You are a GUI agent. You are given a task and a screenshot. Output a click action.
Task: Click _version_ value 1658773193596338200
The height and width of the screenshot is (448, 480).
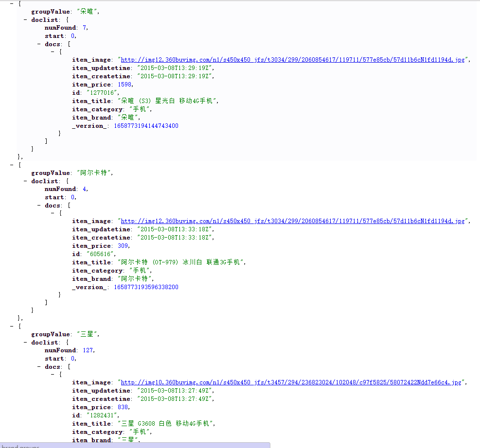(x=146, y=287)
